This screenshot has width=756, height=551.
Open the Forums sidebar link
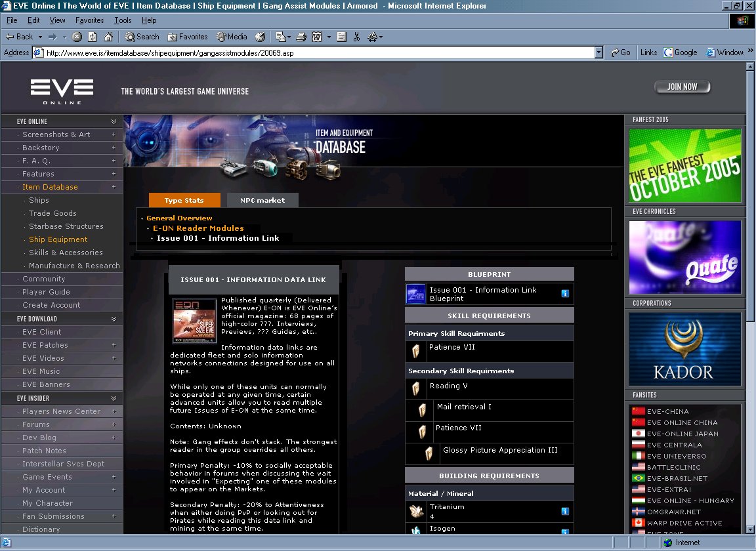(35, 424)
